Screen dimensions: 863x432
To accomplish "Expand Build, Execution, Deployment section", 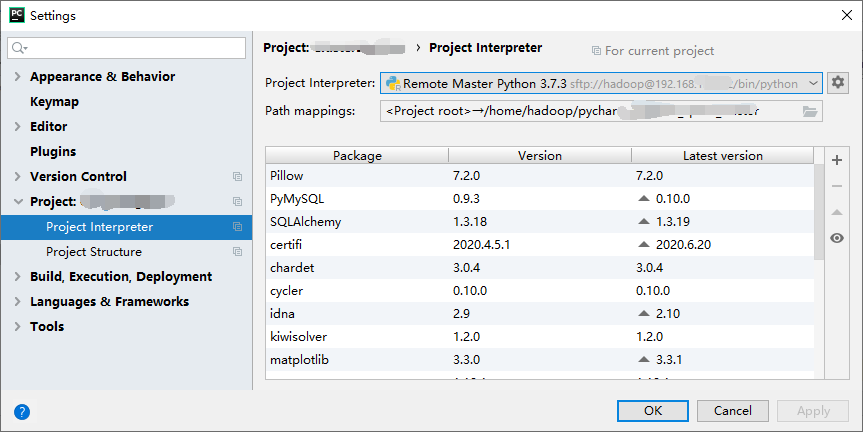I will tap(18, 276).
